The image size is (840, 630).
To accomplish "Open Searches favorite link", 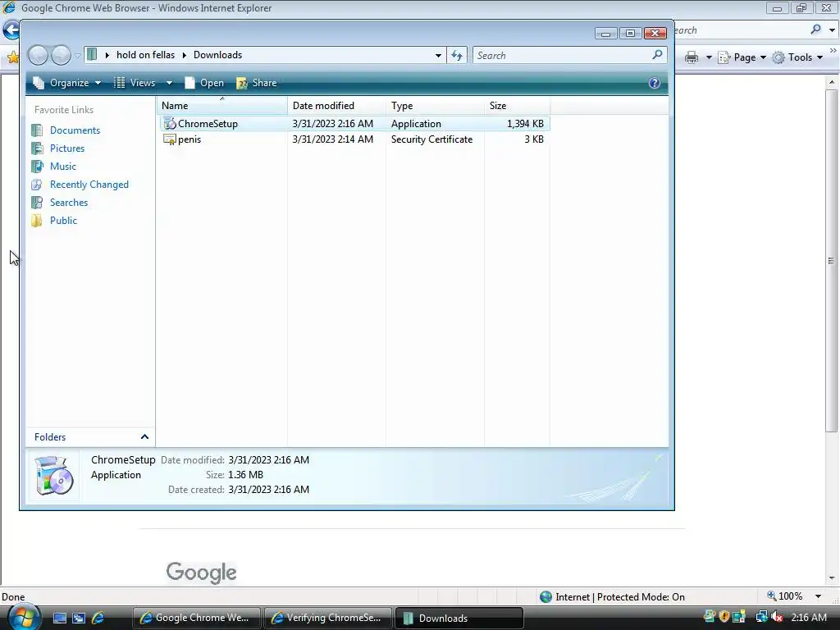I will pos(69,203).
